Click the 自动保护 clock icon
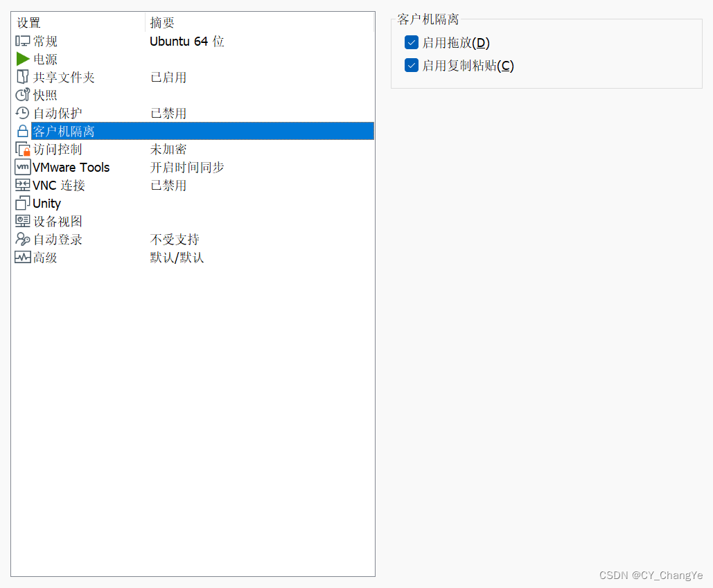 [x=22, y=113]
